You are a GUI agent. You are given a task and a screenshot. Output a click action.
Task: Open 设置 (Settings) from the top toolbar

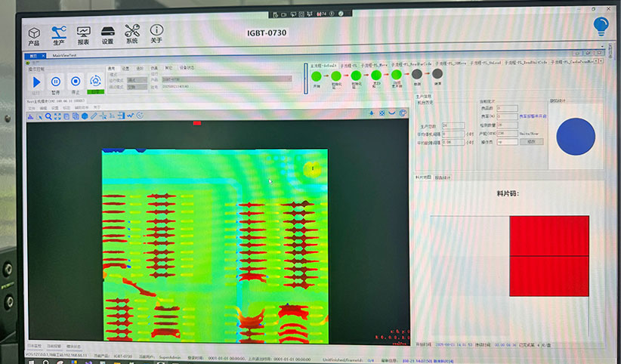(107, 35)
